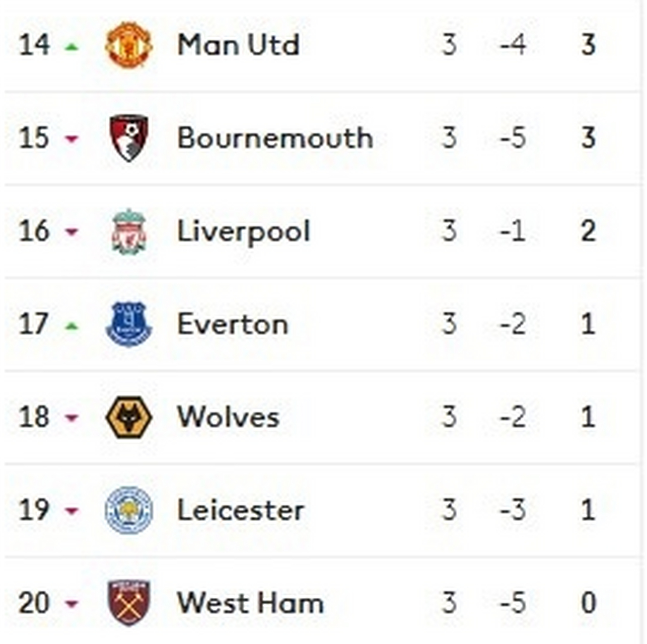Click the Liverpool club crest

click(129, 231)
